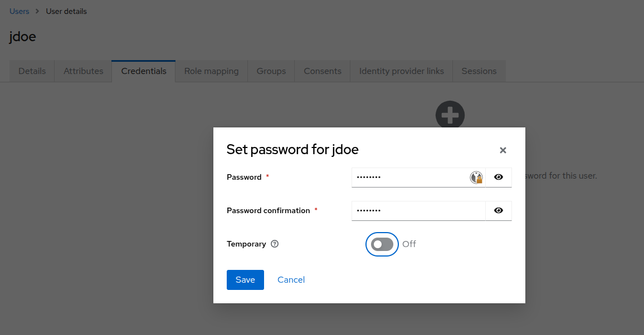
Task: Show the Password field contents
Action: coord(499,178)
